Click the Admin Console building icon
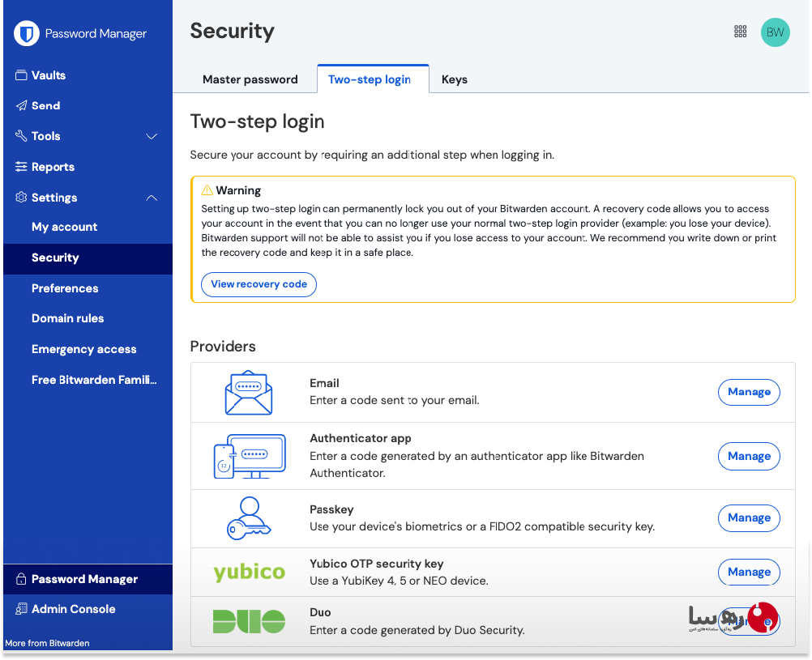812x660 pixels. (x=21, y=609)
